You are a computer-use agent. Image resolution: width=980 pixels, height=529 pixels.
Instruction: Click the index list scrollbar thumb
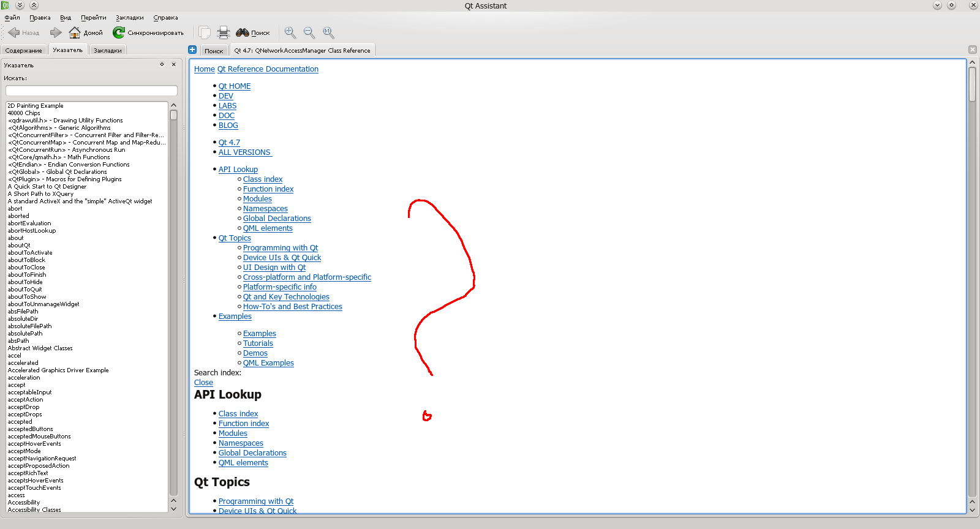coord(173,115)
